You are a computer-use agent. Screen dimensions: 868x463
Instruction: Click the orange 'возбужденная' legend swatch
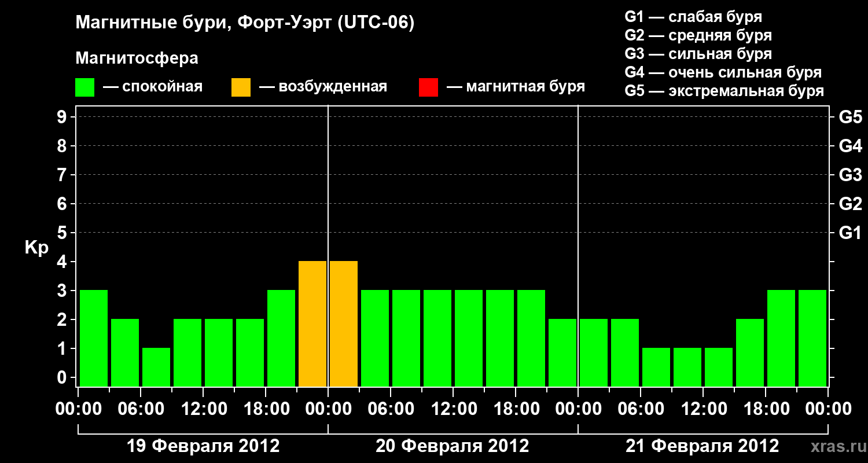pyautogui.click(x=241, y=87)
